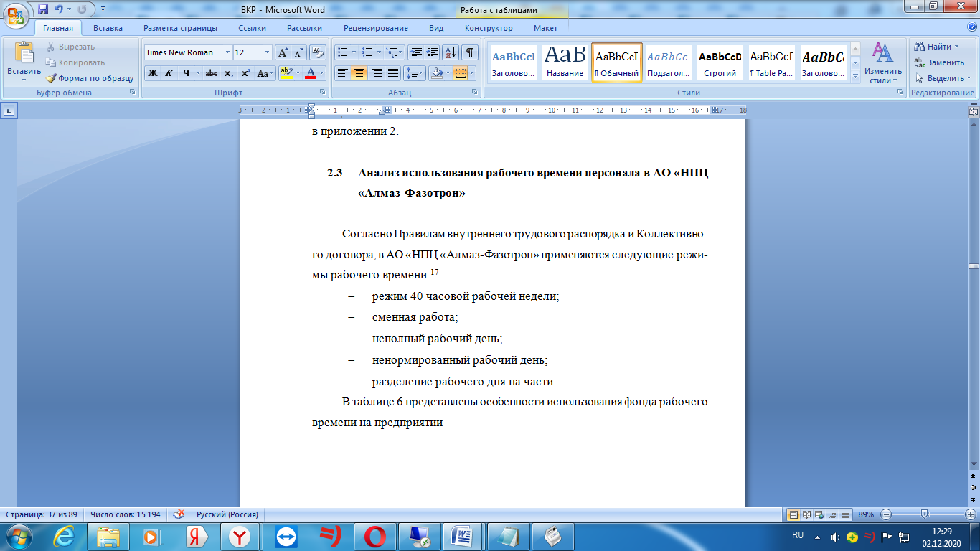Switch to outline view
The height and width of the screenshot is (551, 980).
coord(832,514)
